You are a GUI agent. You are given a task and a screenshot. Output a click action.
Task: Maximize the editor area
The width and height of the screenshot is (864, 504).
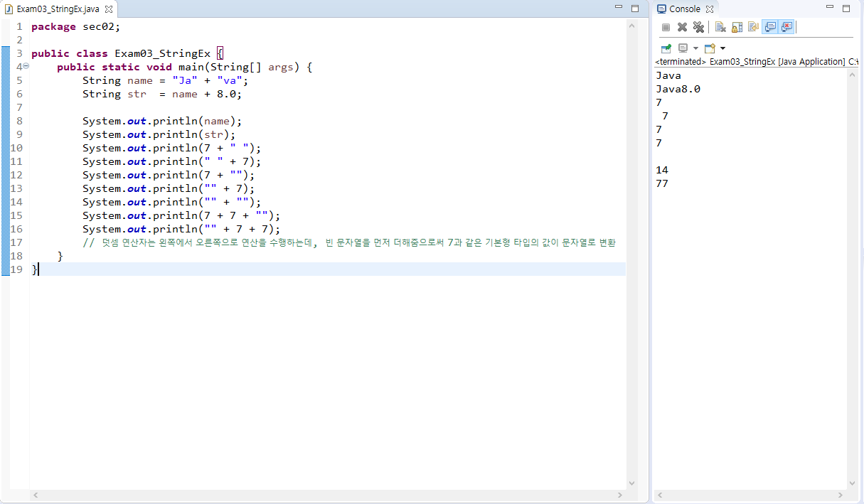pos(634,9)
